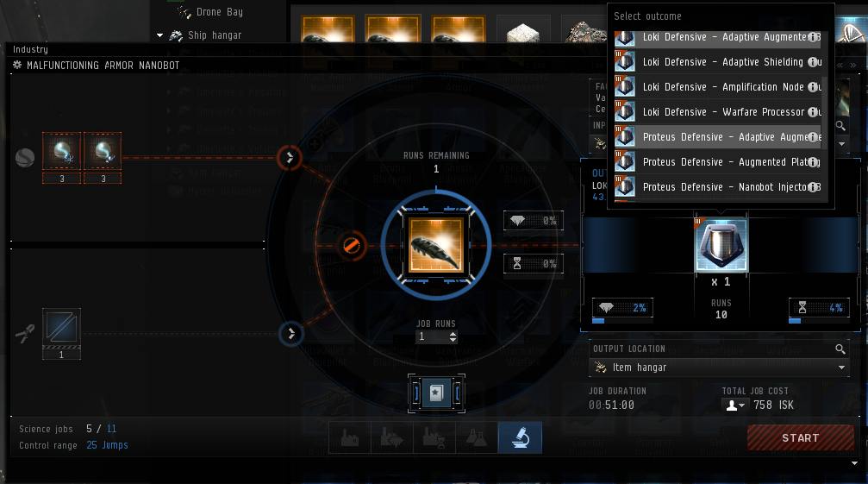Increase the job runs stepper

pos(453,334)
